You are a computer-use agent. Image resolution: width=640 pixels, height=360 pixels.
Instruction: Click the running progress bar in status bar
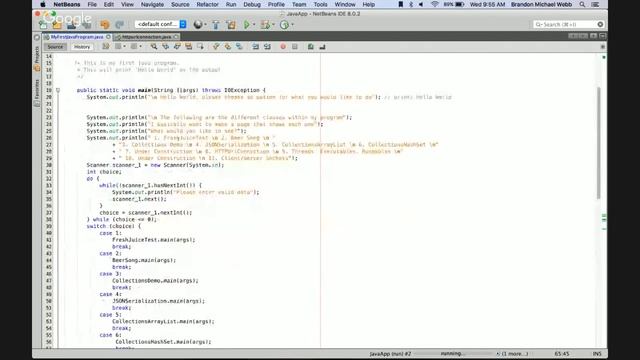(x=453, y=354)
